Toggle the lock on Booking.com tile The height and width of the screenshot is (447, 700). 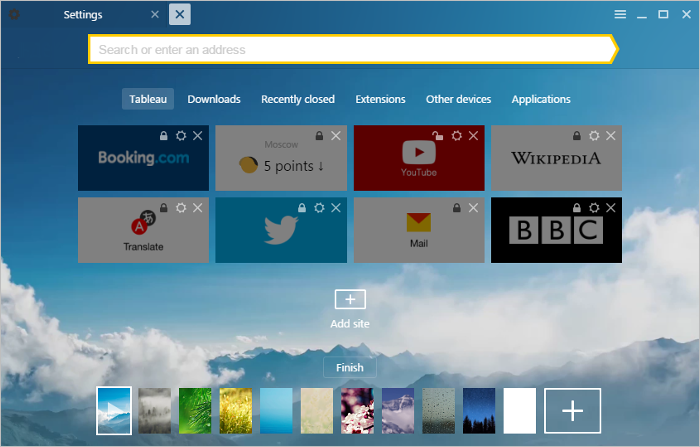click(x=164, y=136)
